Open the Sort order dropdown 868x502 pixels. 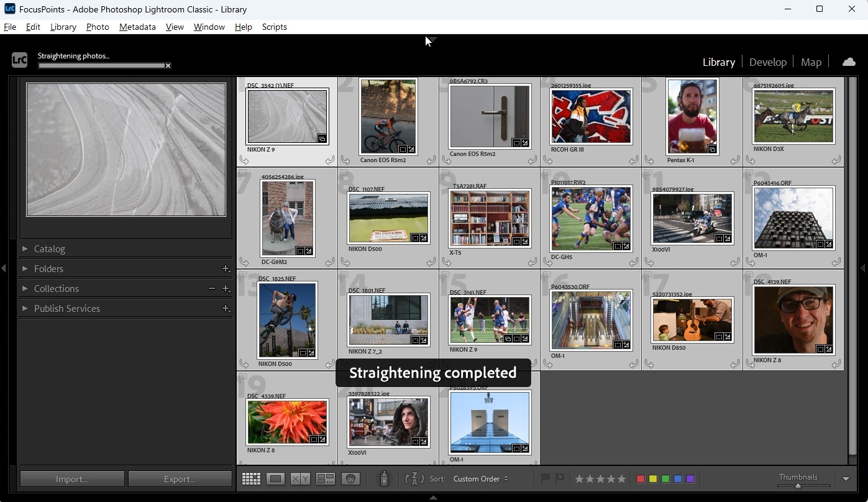tap(480, 478)
